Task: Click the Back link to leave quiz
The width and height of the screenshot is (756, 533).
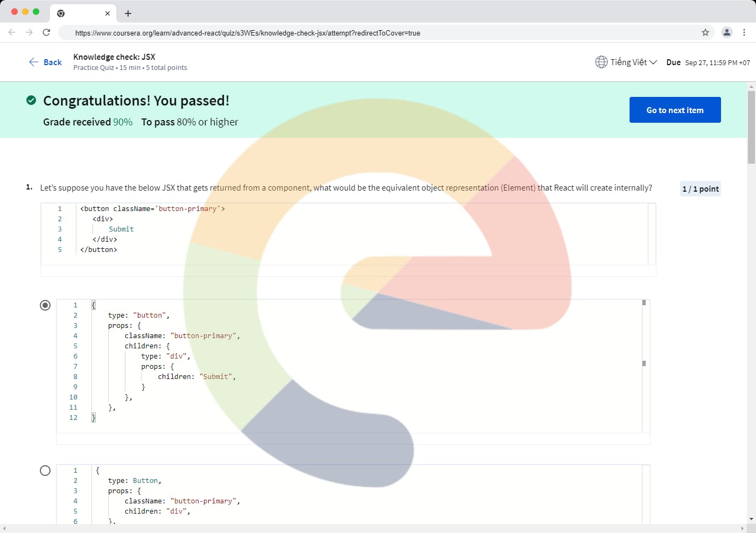Action: [x=45, y=62]
